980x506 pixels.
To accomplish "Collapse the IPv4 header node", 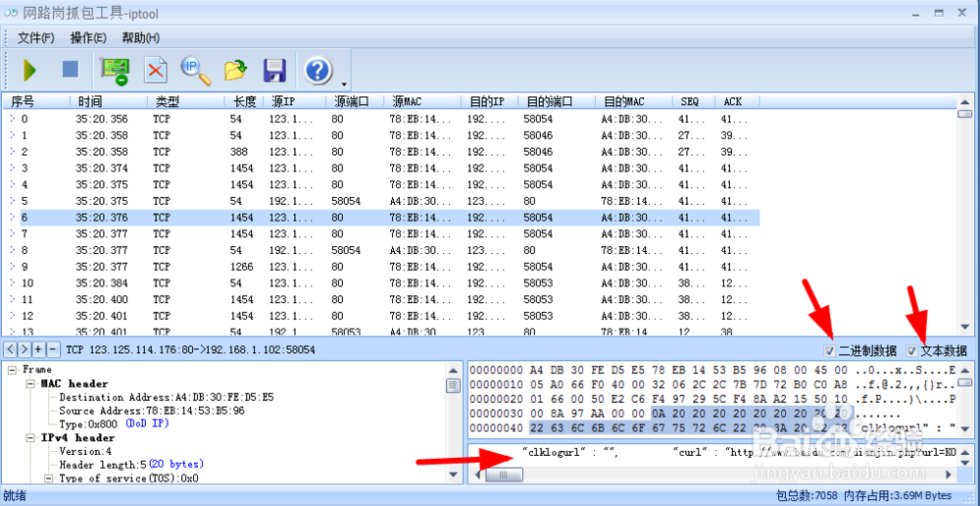I will (30, 437).
